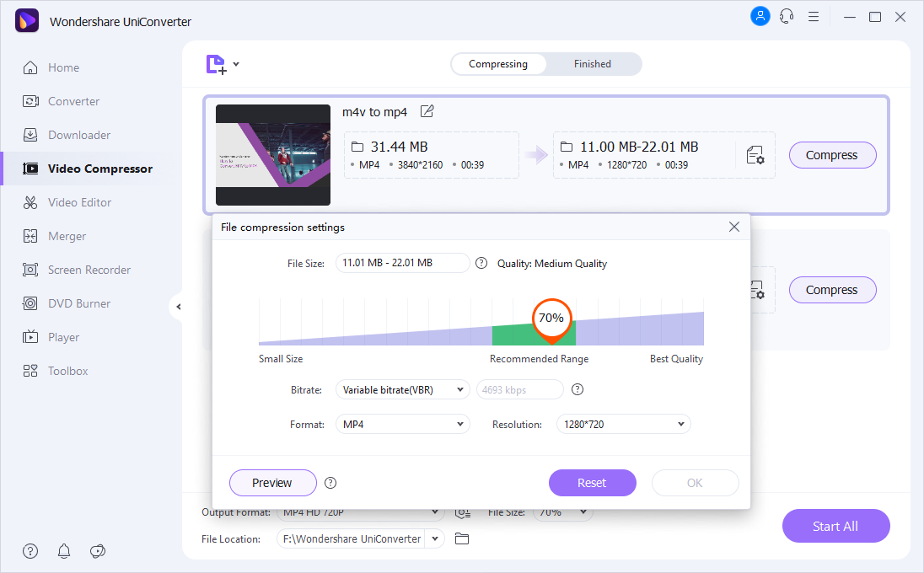Screen dimensions: 924x573
Task: Open the Output Format dropdown
Action: coord(361,512)
